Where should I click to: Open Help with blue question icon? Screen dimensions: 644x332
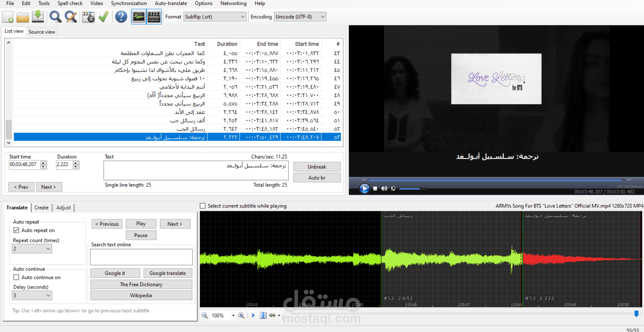pyautogui.click(x=121, y=16)
